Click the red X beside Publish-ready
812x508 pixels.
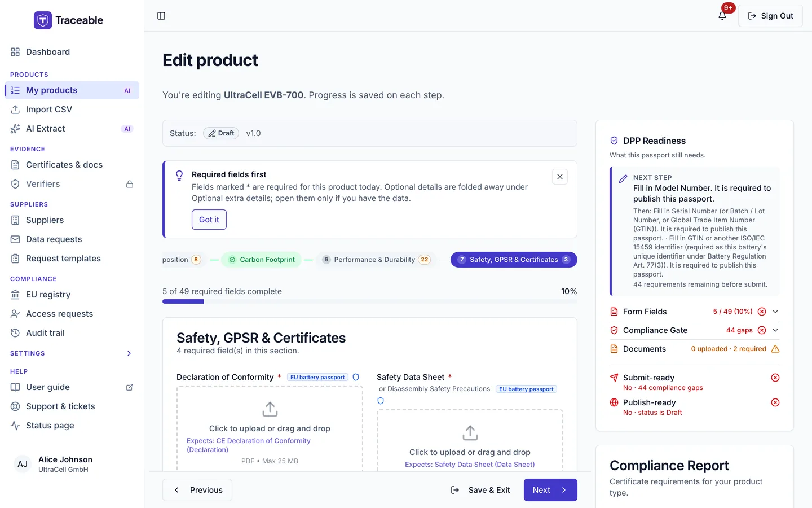(775, 402)
